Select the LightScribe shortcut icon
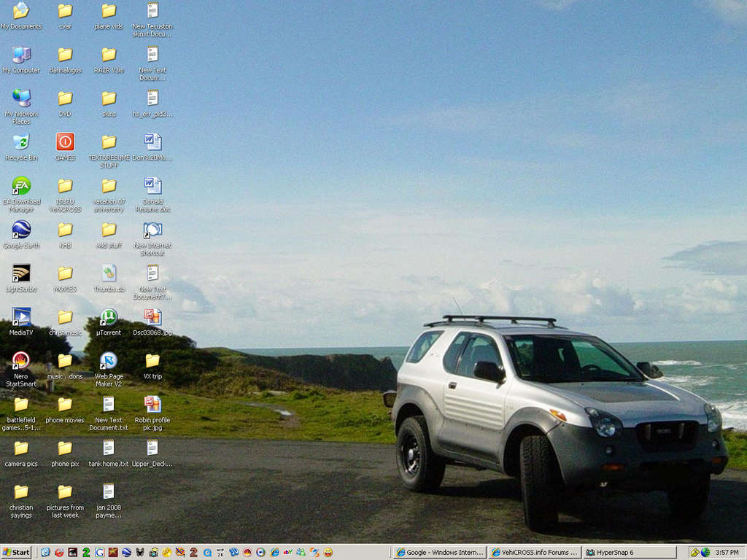The width and height of the screenshot is (747, 560). click(x=21, y=278)
